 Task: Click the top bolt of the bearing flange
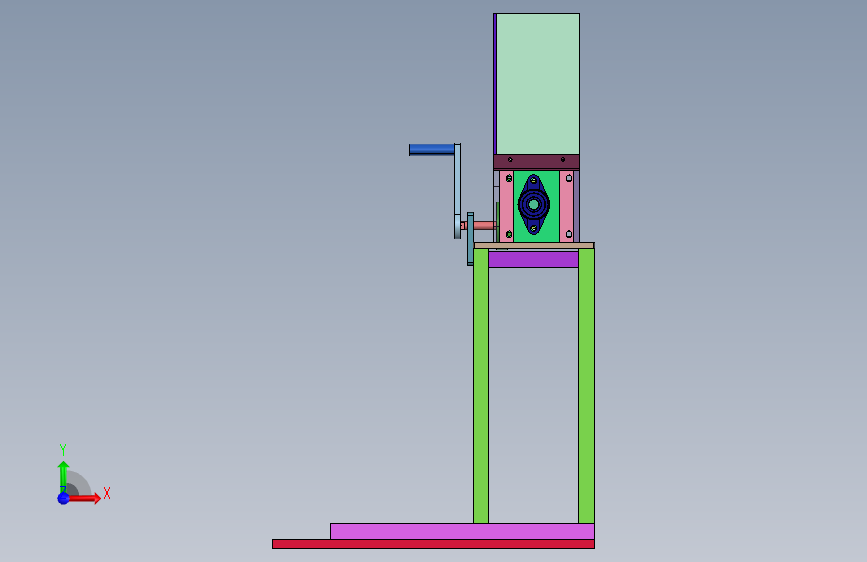click(534, 180)
